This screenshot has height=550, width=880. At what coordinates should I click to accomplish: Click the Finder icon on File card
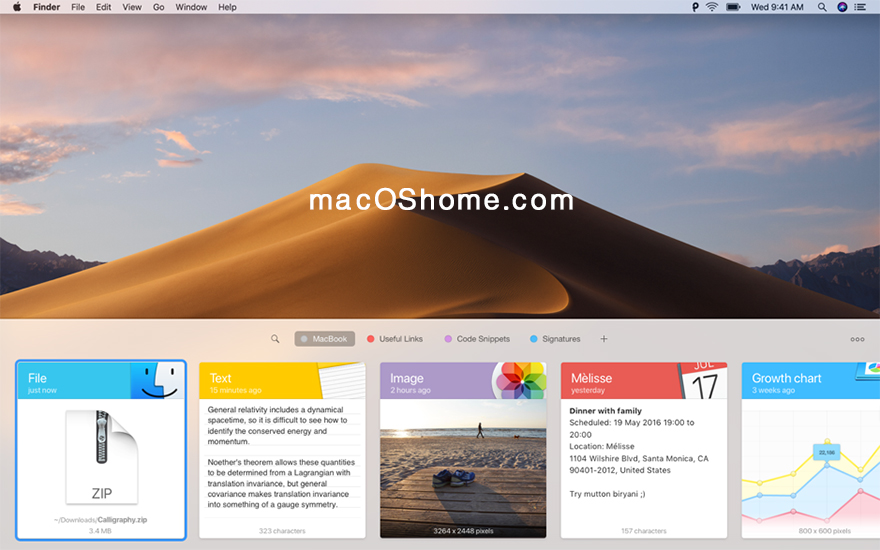point(157,381)
